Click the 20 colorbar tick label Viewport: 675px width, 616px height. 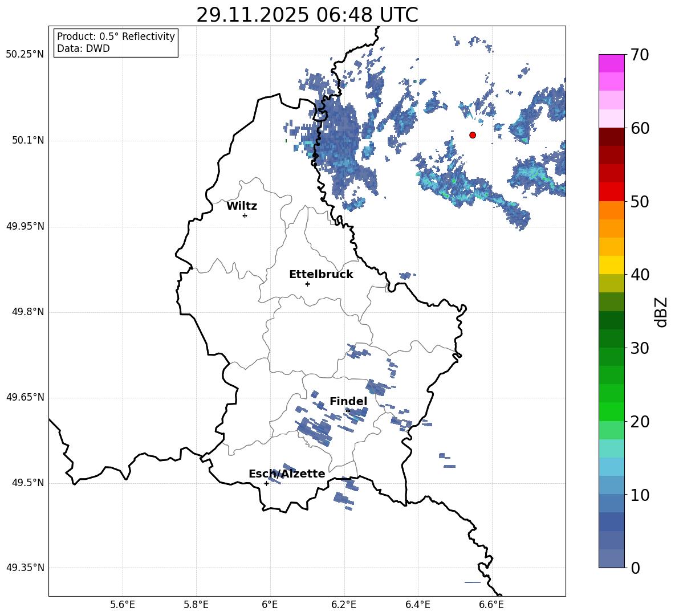point(640,421)
